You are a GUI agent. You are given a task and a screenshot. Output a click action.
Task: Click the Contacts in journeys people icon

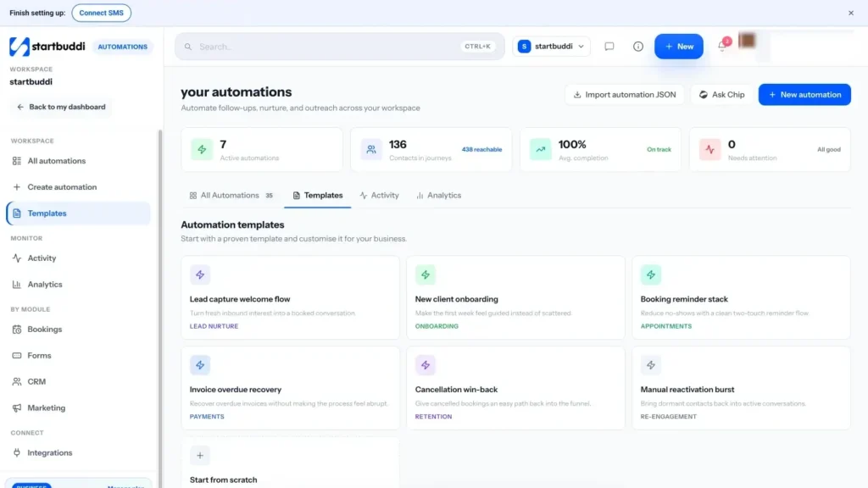pyautogui.click(x=371, y=149)
